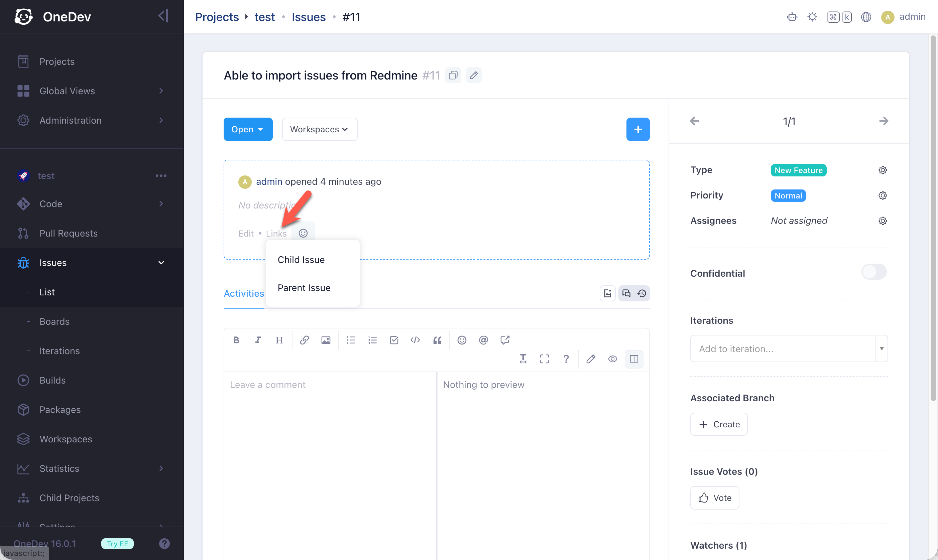938x560 pixels.
Task: Apply bold formatting in comment editor
Action: point(236,340)
